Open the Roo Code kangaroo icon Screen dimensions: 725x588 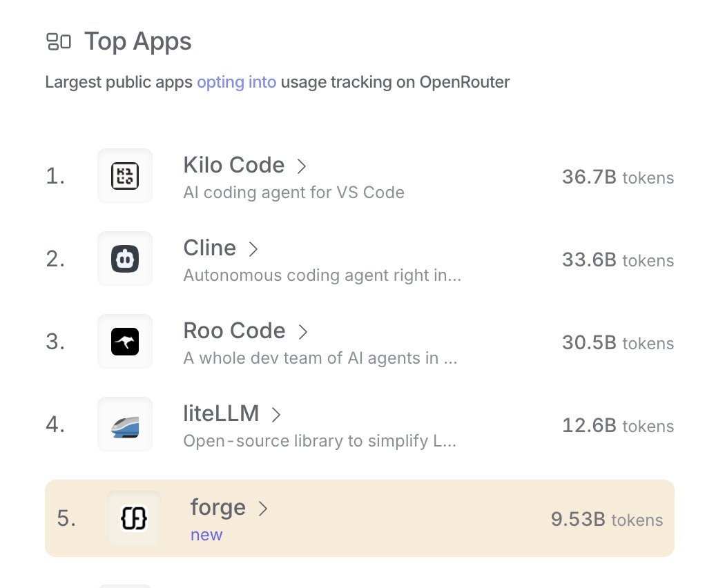(x=125, y=341)
